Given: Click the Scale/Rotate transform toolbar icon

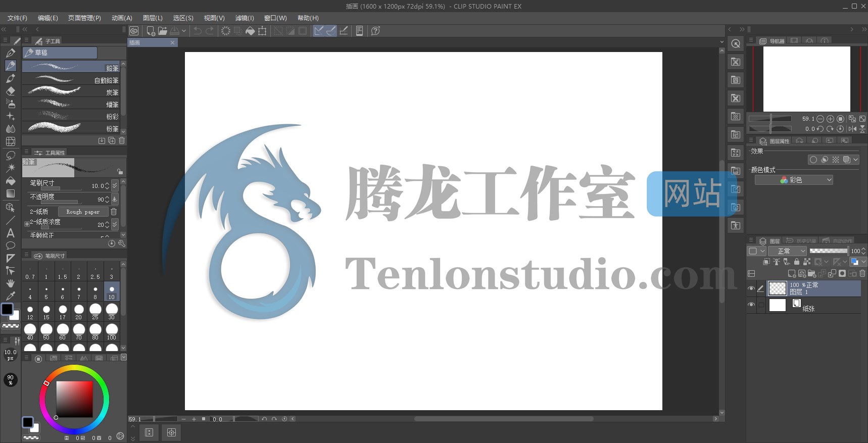Looking at the screenshot, I should [262, 31].
